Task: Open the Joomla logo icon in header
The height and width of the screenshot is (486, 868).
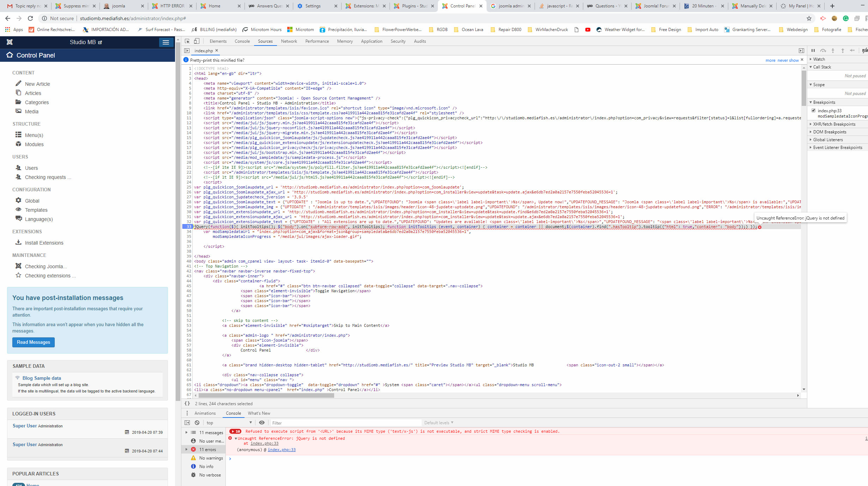Action: pyautogui.click(x=10, y=42)
